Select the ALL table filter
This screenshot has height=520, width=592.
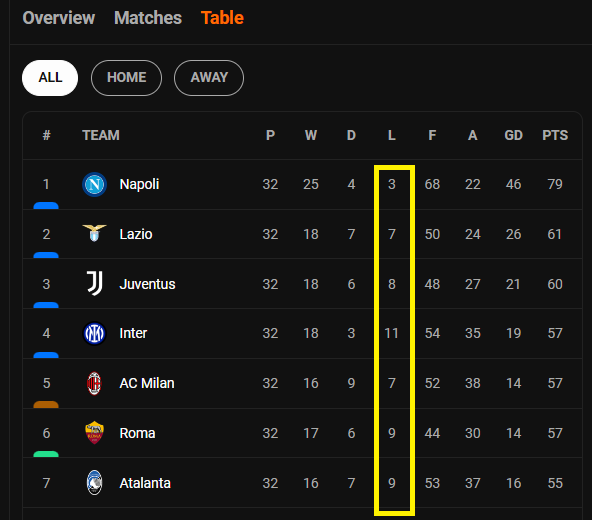pos(50,78)
